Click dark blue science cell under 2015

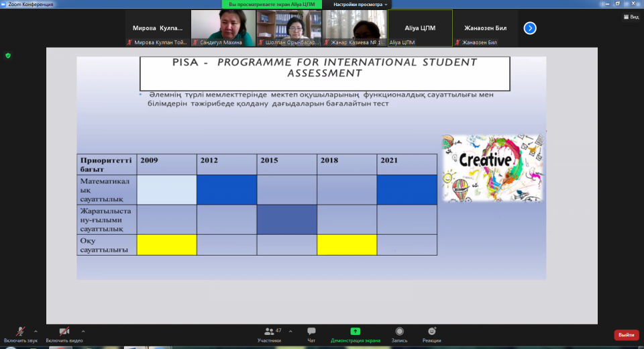[286, 220]
